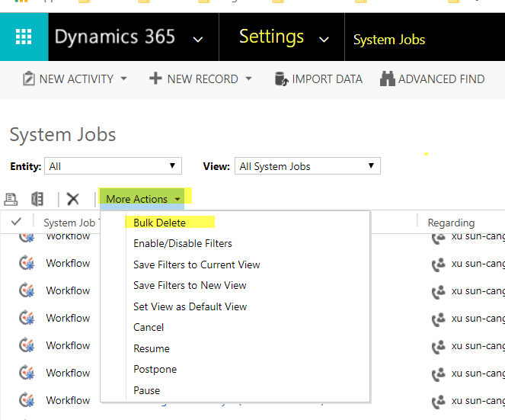Select the third row's Workflow text
This screenshot has width=505, height=420.
point(68,290)
